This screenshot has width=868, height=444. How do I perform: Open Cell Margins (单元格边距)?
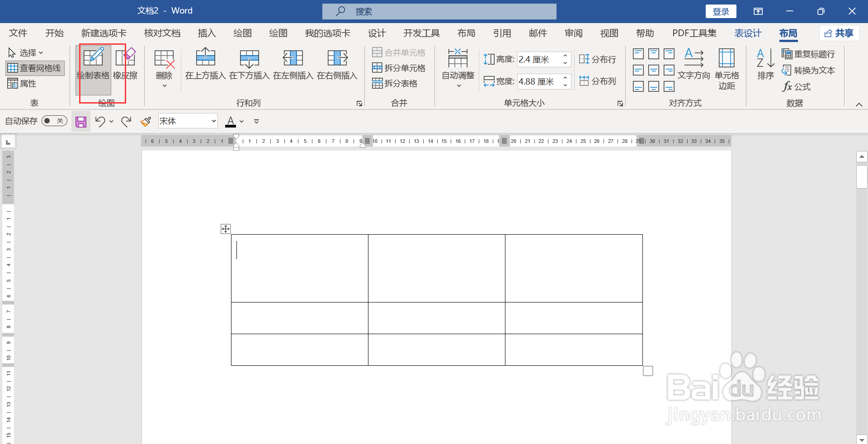point(726,69)
